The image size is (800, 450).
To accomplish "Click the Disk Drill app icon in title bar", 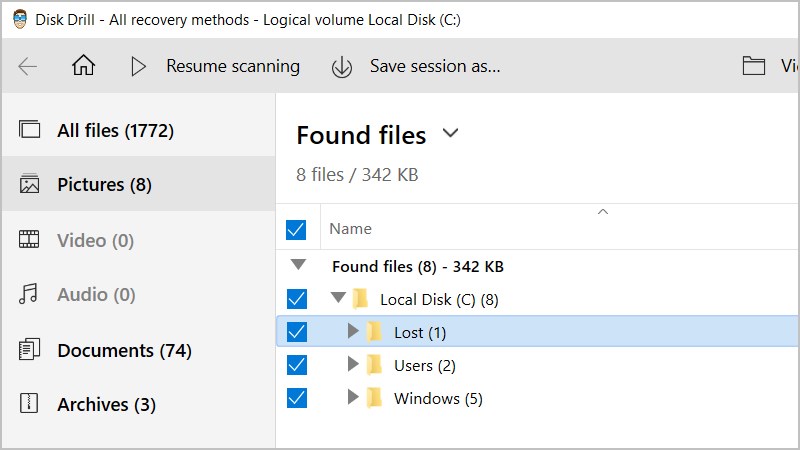I will [x=20, y=19].
